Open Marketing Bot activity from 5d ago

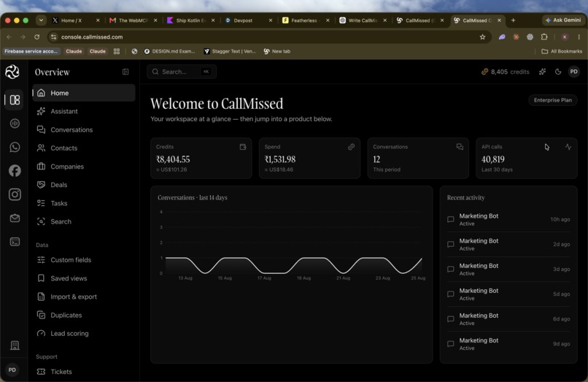click(508, 294)
